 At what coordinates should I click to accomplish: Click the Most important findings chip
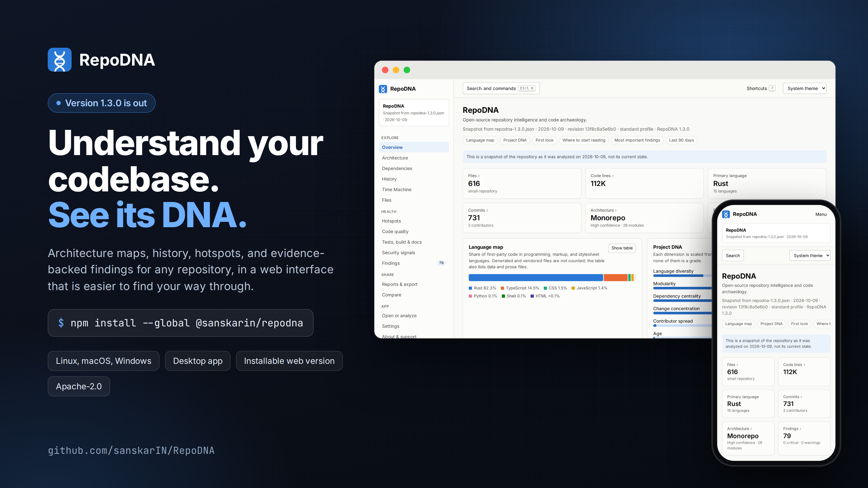(637, 140)
